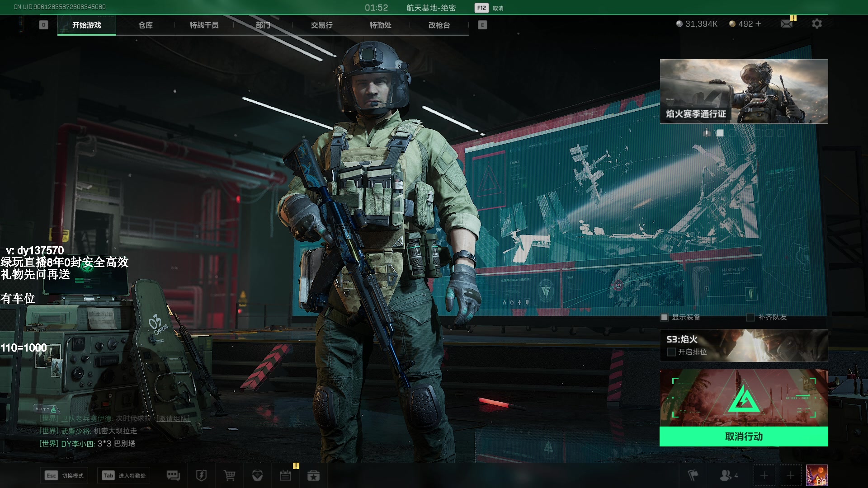Click Esc 切换模式 button

click(64, 475)
